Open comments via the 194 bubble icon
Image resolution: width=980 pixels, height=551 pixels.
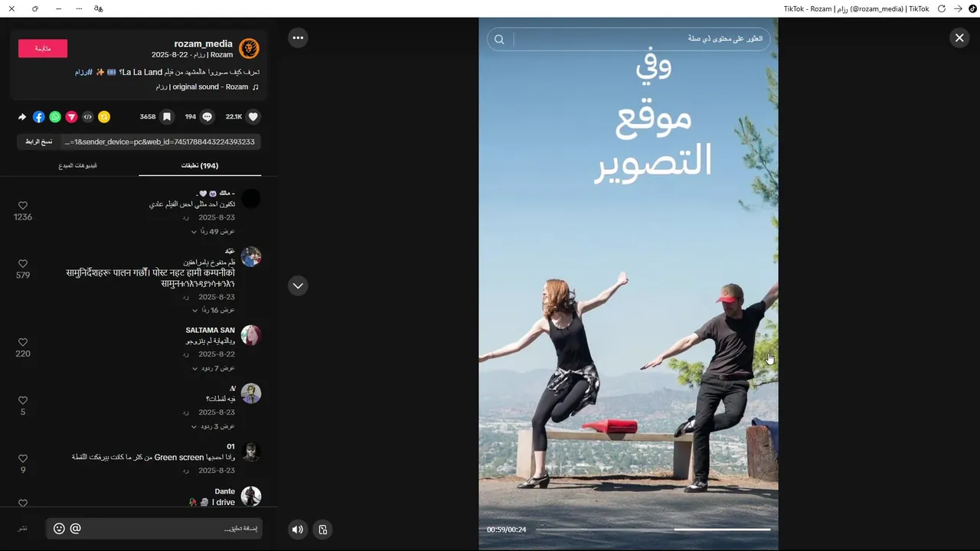207,117
